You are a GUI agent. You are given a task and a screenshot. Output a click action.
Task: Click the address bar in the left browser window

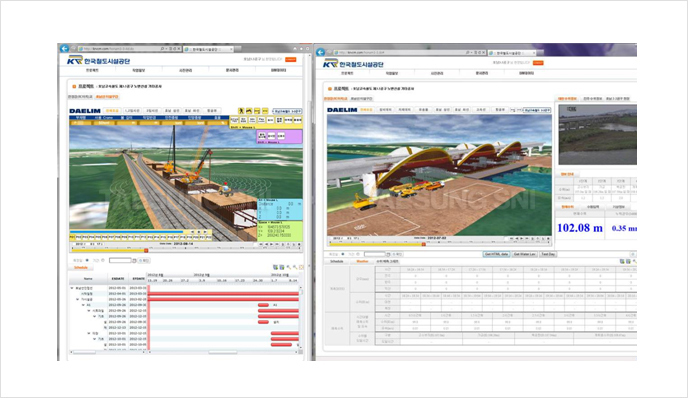[x=129, y=49]
